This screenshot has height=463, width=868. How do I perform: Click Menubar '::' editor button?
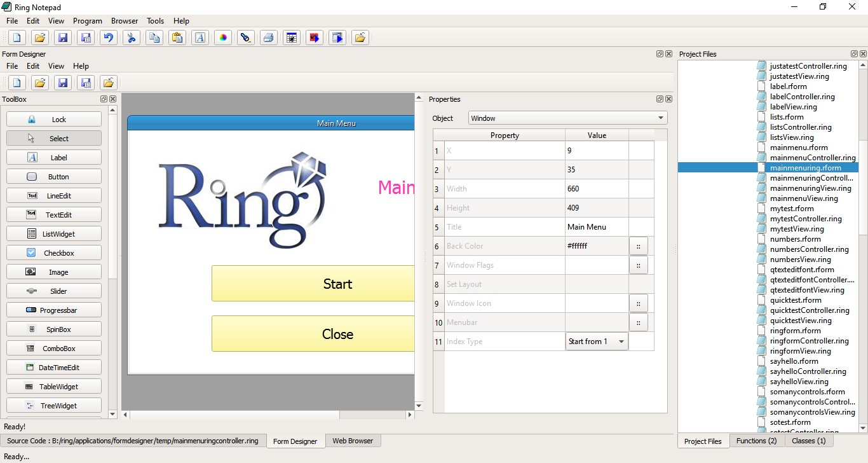[639, 322]
